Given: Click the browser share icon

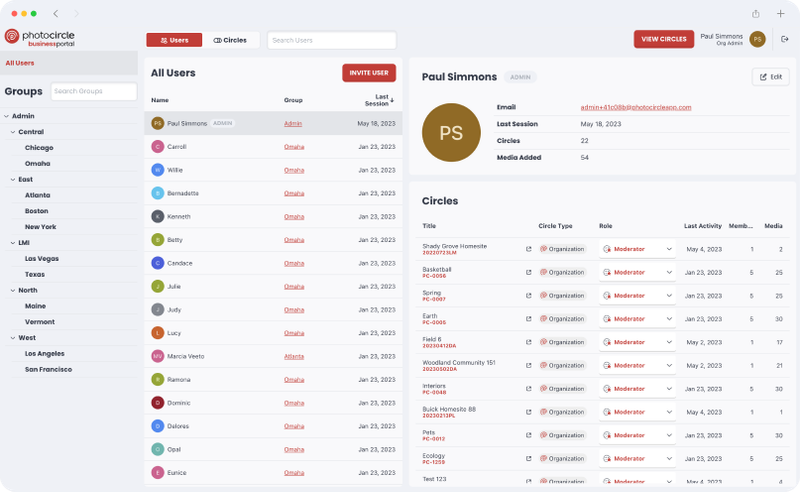Looking at the screenshot, I should pos(756,13).
